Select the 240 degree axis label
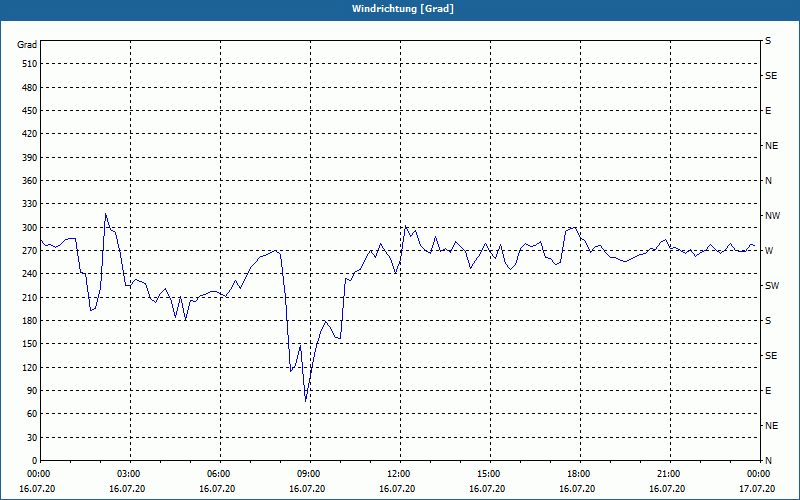Viewport: 800px width, 500px height. pos(30,274)
